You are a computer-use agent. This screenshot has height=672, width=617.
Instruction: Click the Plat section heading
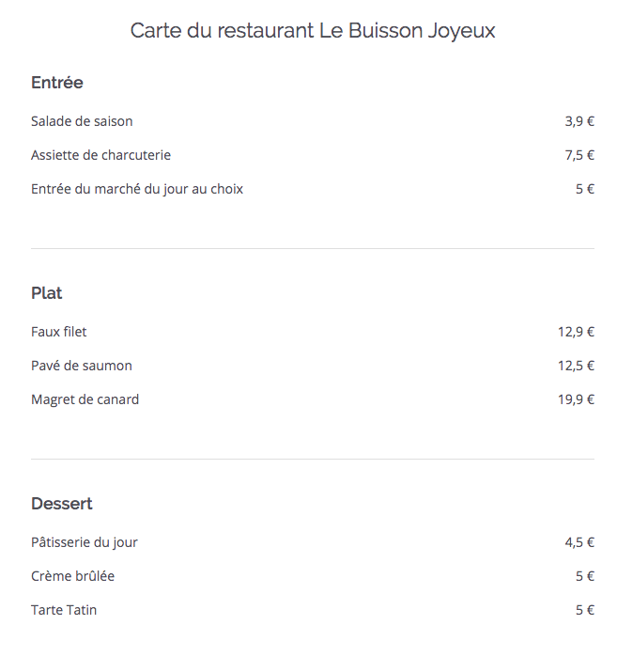(47, 293)
